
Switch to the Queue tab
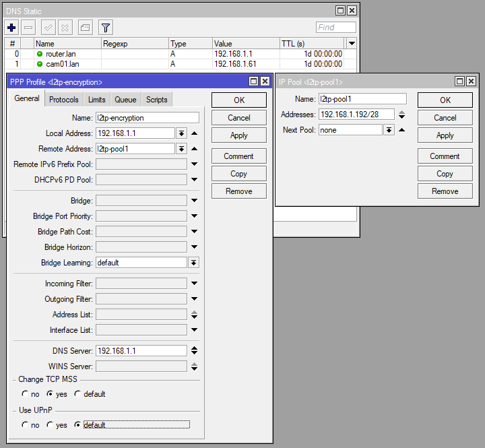pyautogui.click(x=125, y=100)
